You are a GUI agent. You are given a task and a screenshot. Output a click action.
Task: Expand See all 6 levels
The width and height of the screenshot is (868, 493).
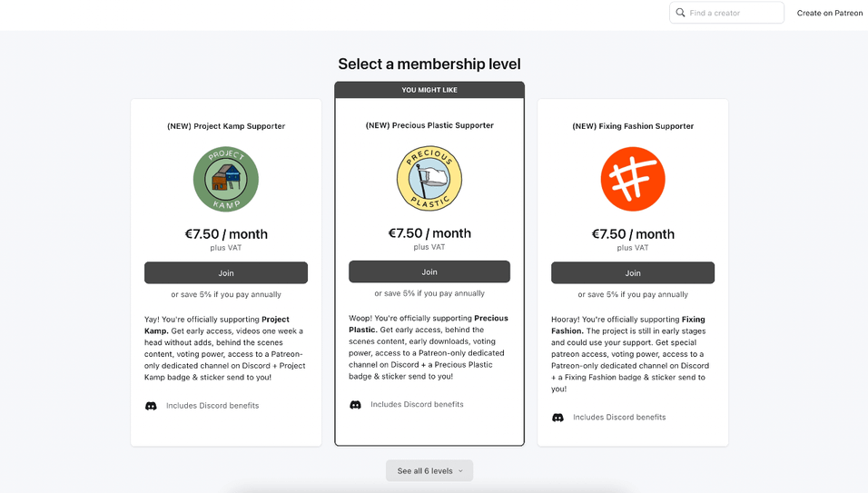(425, 471)
